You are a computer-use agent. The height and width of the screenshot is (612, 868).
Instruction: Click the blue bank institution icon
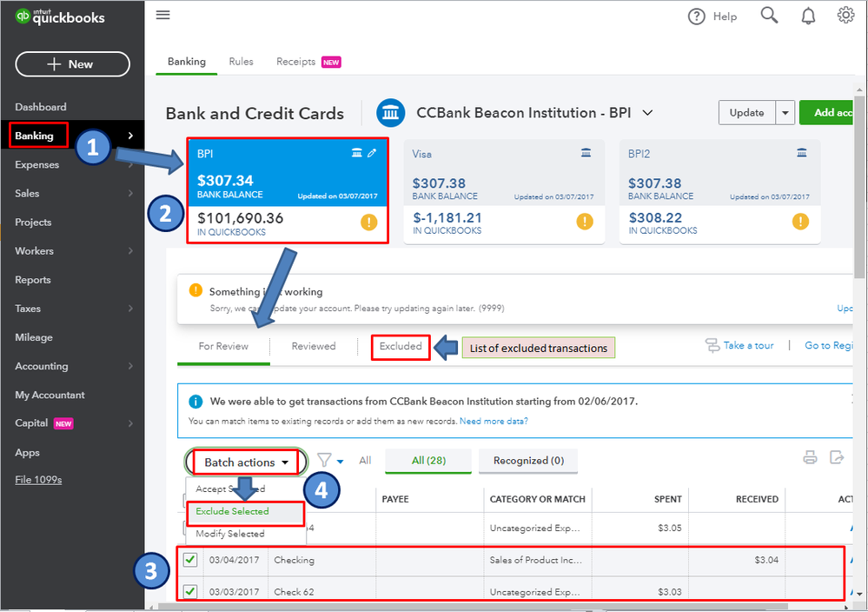click(x=391, y=113)
